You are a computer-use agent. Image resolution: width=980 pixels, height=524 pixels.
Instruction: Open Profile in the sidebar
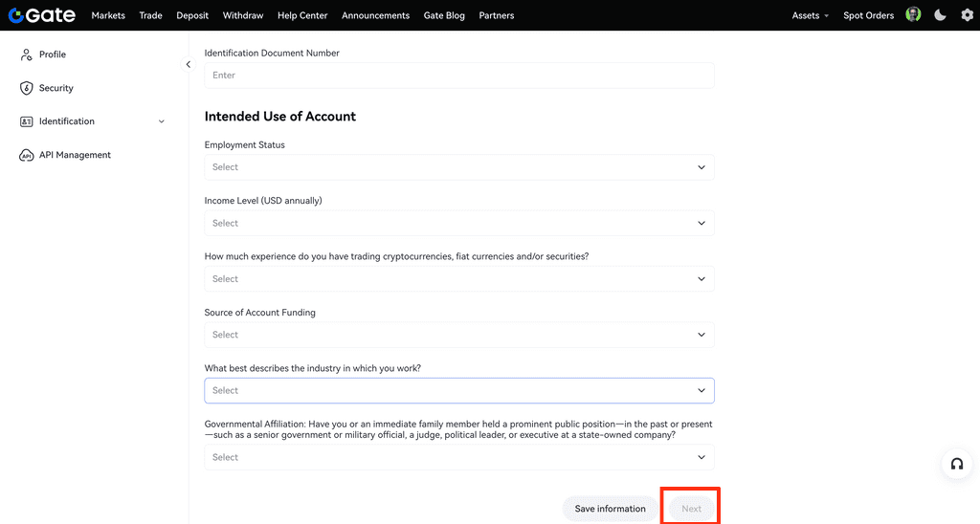[53, 55]
